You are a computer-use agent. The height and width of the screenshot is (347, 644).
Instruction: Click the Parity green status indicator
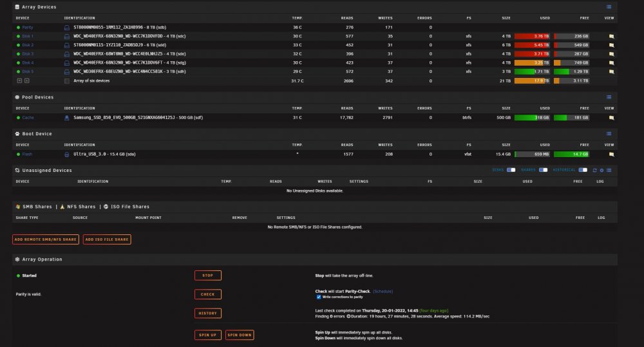pyautogui.click(x=18, y=28)
